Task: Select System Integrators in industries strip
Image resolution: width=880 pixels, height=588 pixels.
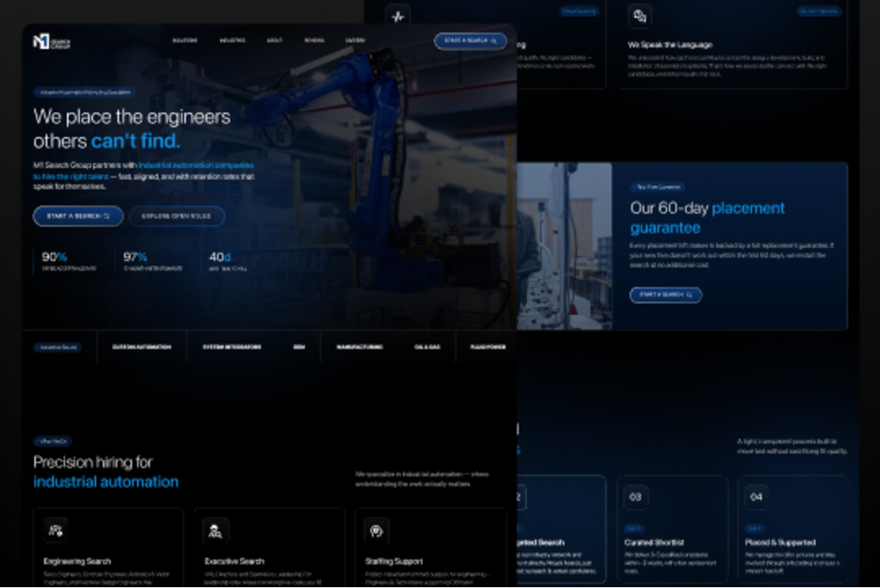Action: point(232,347)
